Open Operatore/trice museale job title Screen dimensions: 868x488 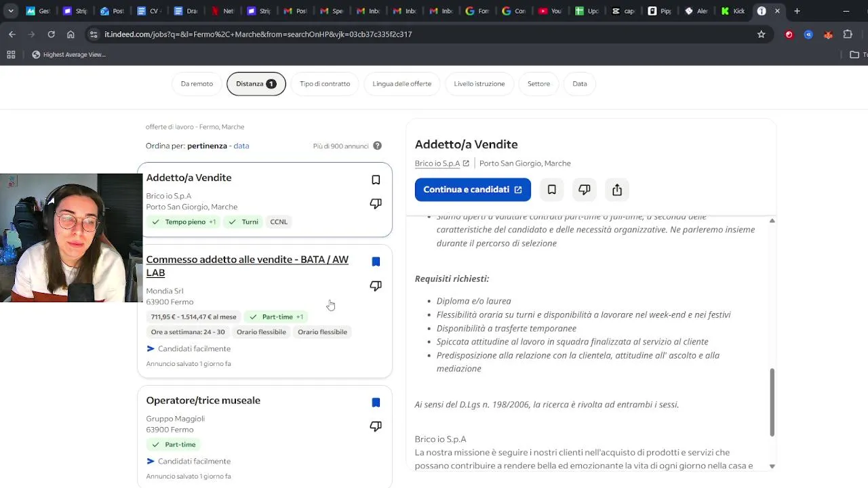click(203, 401)
